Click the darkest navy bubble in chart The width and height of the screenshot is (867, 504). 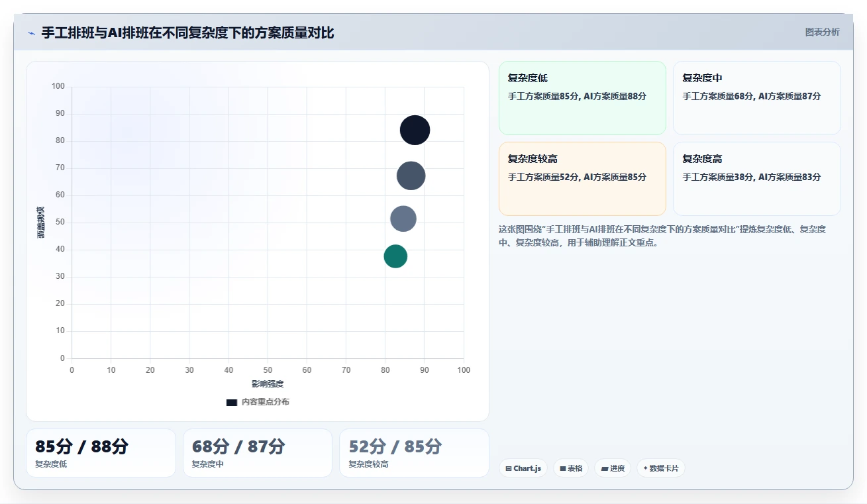(415, 130)
